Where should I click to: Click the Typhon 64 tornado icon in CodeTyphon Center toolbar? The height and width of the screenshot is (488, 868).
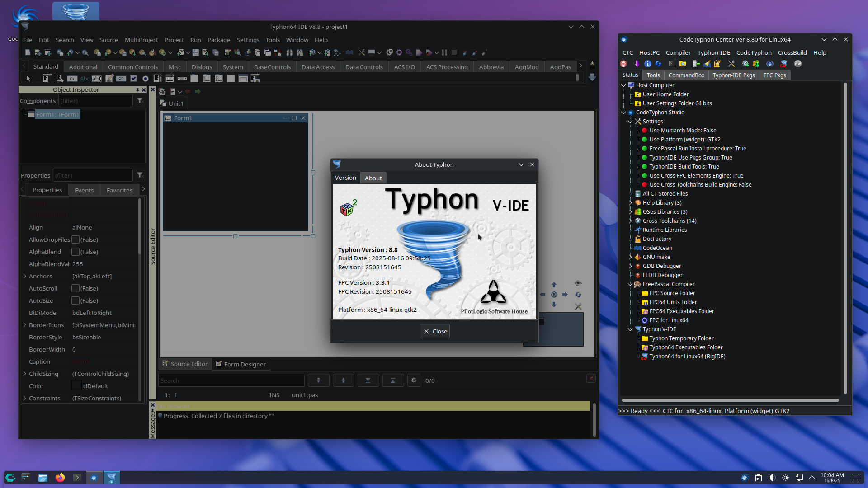point(783,64)
